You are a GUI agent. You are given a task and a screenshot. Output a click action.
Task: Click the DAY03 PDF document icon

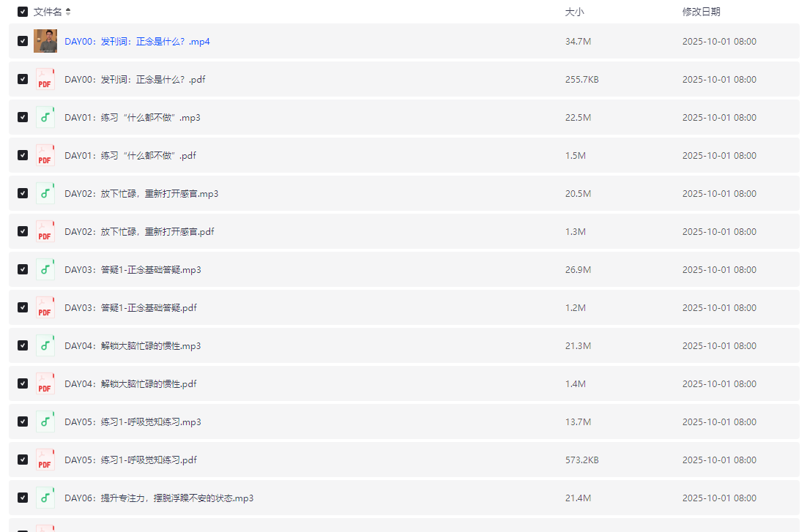pos(45,307)
